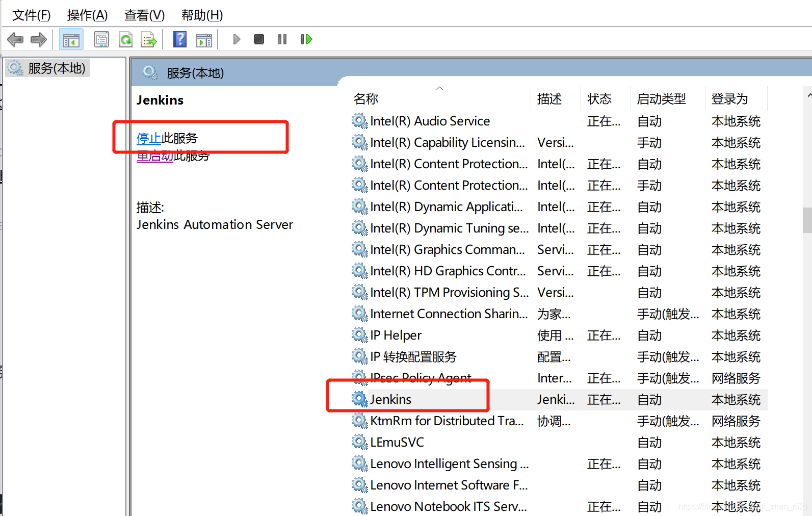Click gear icon of IPsec Policy Agent
The width and height of the screenshot is (812, 516).
tap(359, 378)
